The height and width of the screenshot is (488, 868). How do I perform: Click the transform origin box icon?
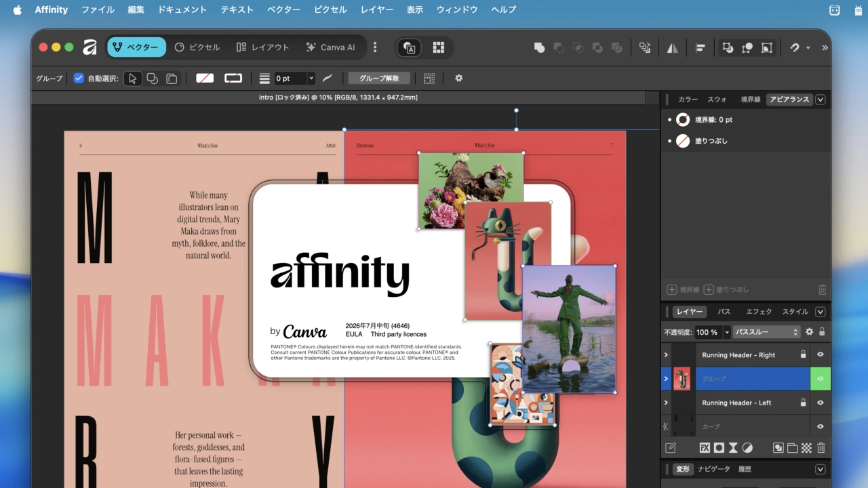point(728,47)
